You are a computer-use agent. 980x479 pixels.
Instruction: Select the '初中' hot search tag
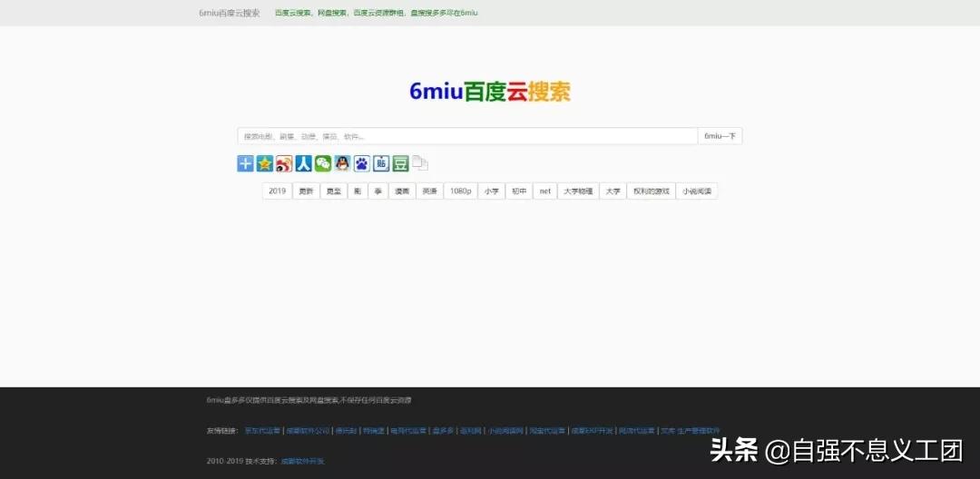click(x=519, y=191)
